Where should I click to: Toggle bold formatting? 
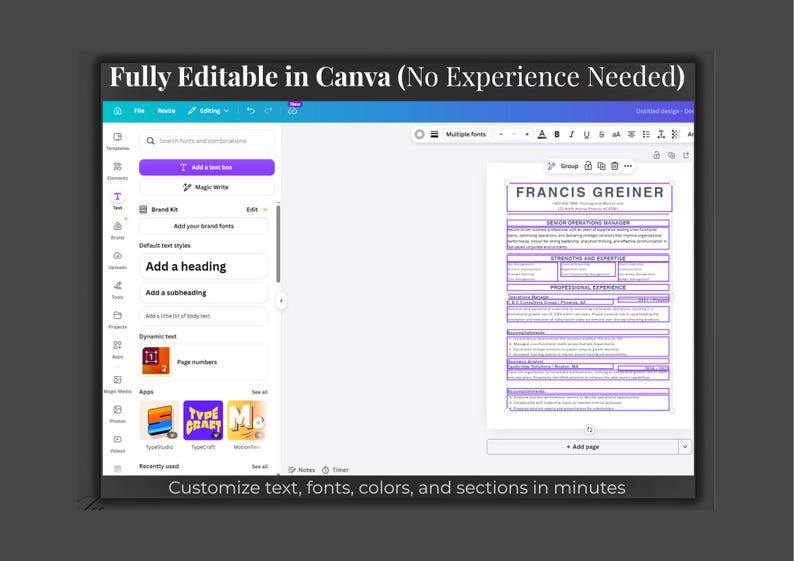(557, 134)
